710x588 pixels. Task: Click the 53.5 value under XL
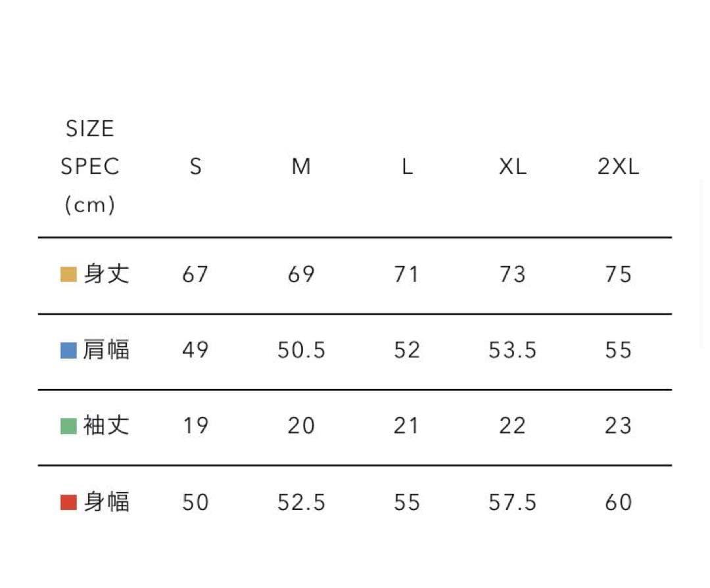(512, 350)
